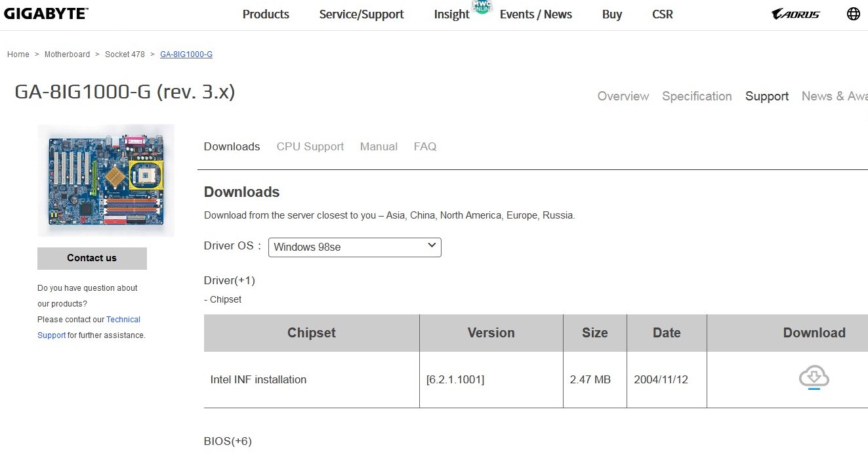Click the server location description text
The image size is (868, 466).
(390, 215)
